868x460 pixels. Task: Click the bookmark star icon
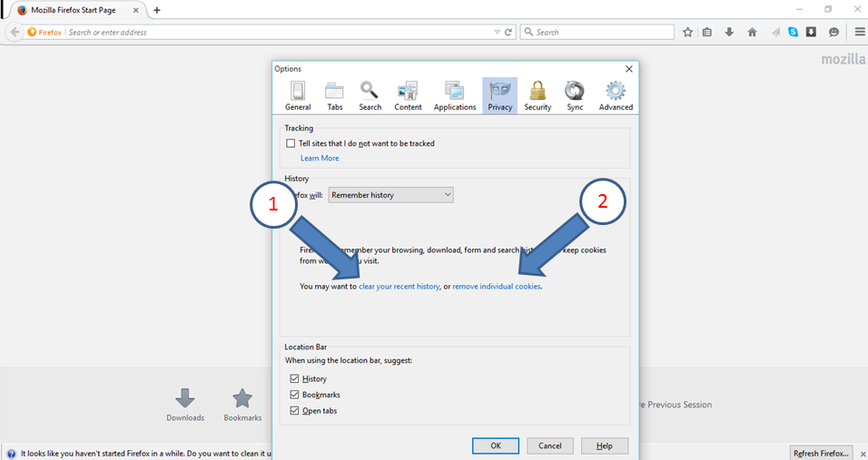coord(688,32)
